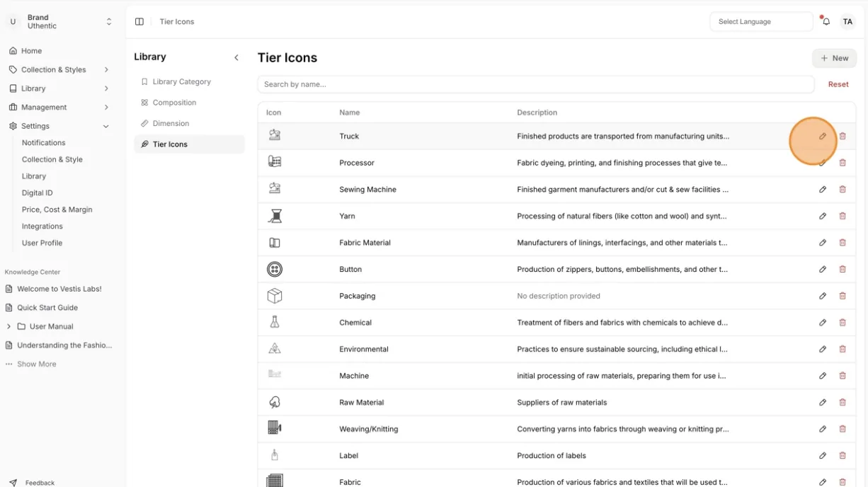Delete the Label tier icon
This screenshot has width=868, height=487.
tap(843, 456)
